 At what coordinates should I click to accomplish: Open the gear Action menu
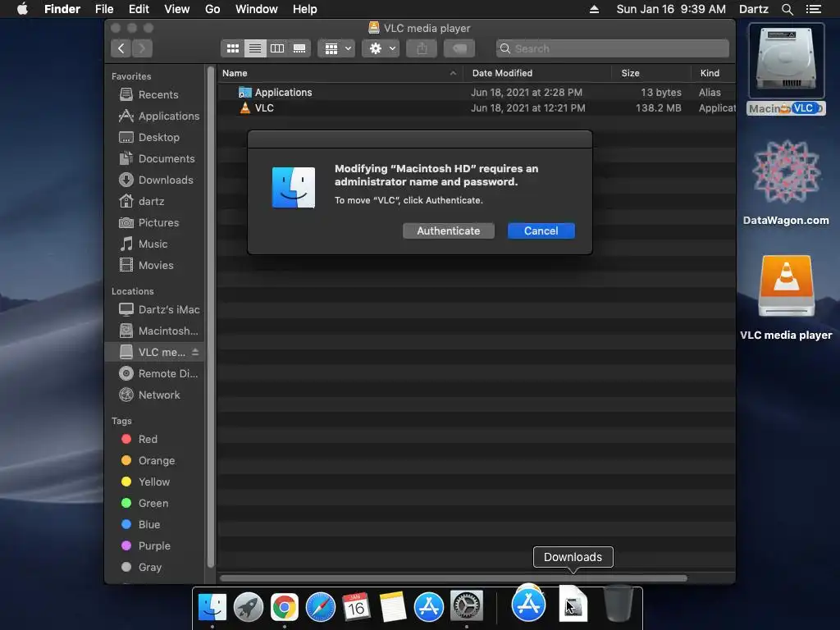(381, 48)
